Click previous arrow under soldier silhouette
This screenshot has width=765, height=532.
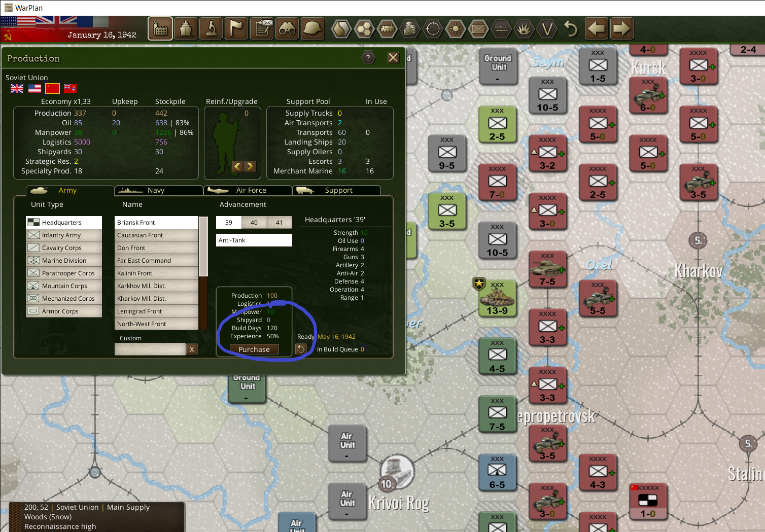[x=237, y=166]
